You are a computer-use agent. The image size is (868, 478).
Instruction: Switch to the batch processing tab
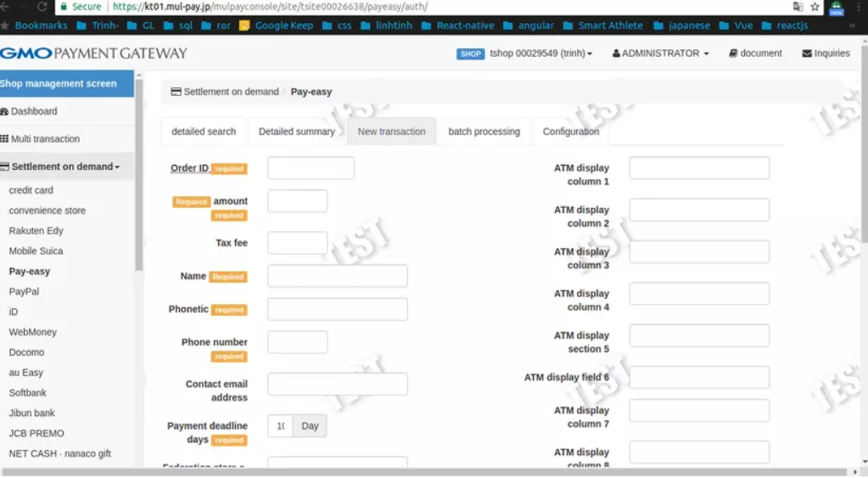pos(484,132)
